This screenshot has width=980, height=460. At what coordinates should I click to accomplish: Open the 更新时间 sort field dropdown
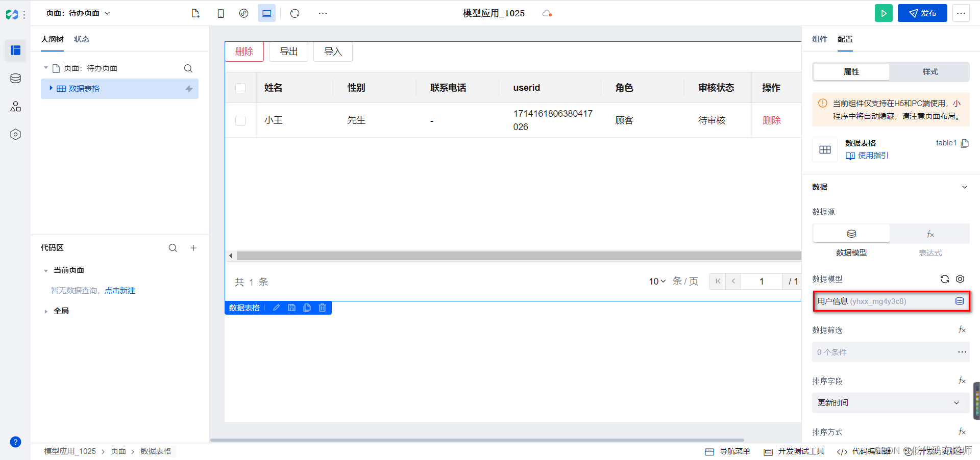891,403
